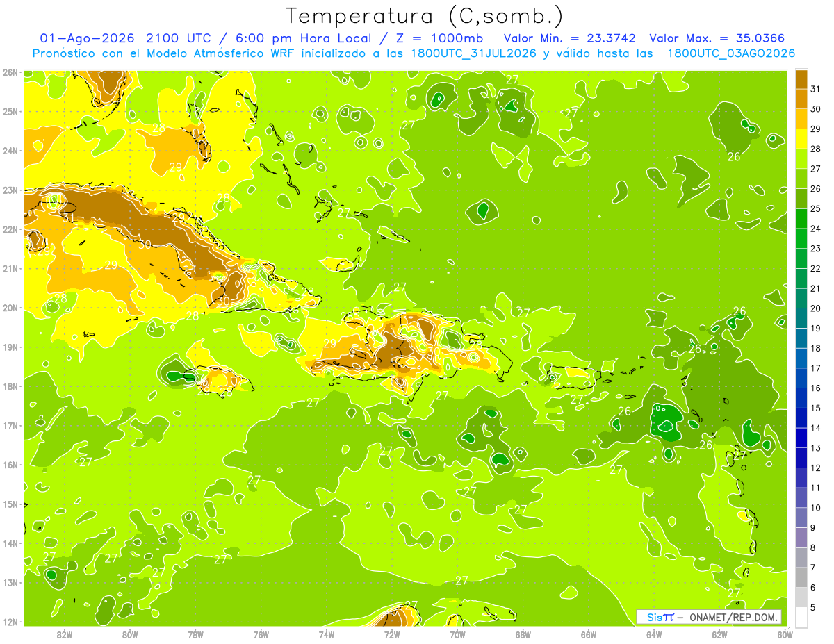The height and width of the screenshot is (644, 834).
Task: Click the 15 label on the color scale
Action: point(815,408)
